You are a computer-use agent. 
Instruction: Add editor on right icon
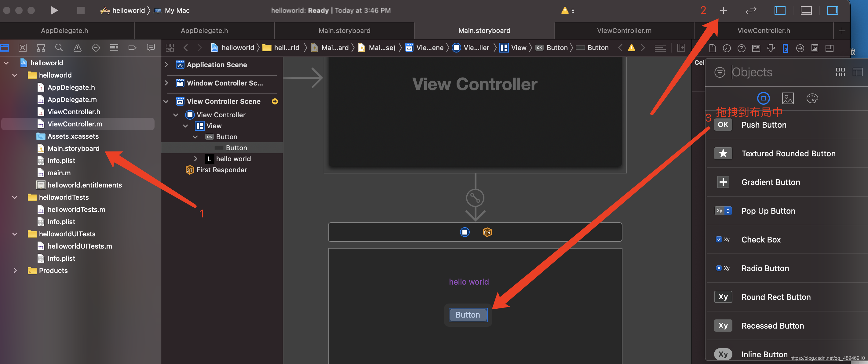(681, 48)
